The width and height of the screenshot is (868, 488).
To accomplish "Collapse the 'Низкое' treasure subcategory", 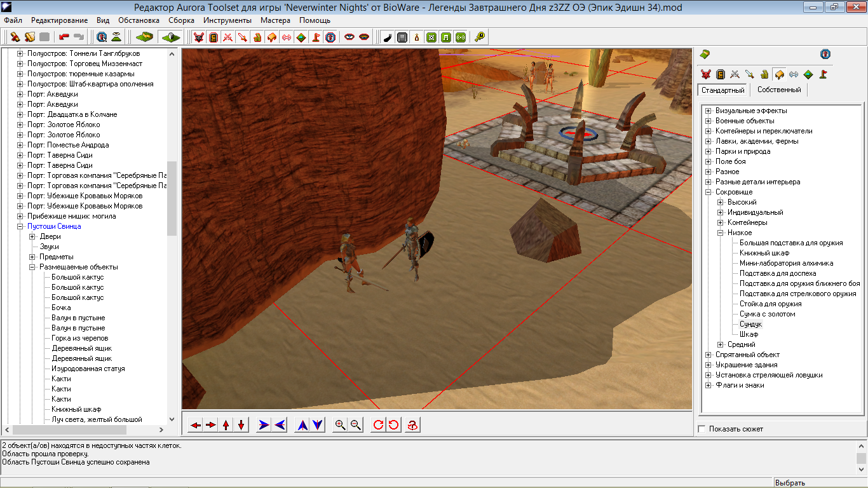I will click(720, 233).
